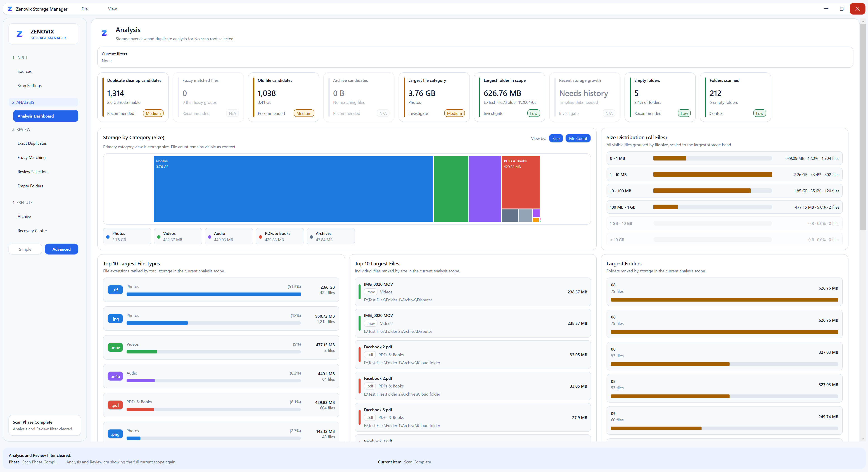The image size is (868, 472).
Task: Click the purple .m4a file type badge
Action: pyautogui.click(x=115, y=376)
